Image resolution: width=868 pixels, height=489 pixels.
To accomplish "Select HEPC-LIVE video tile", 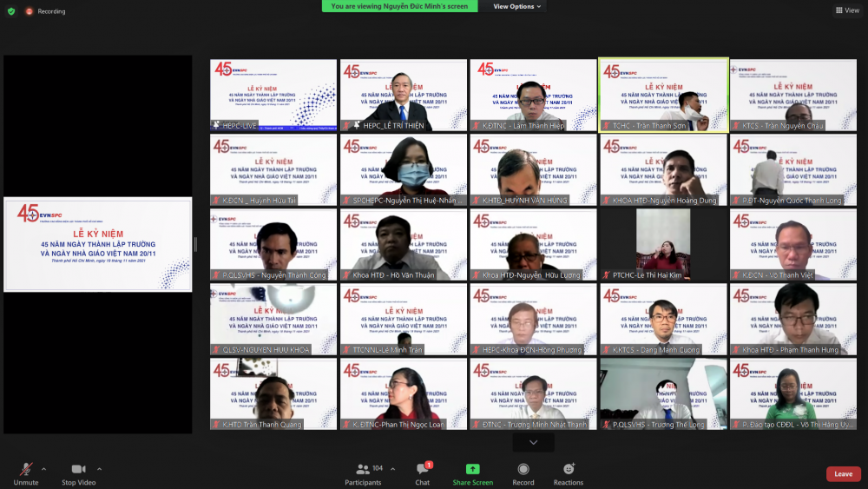I will coord(273,96).
